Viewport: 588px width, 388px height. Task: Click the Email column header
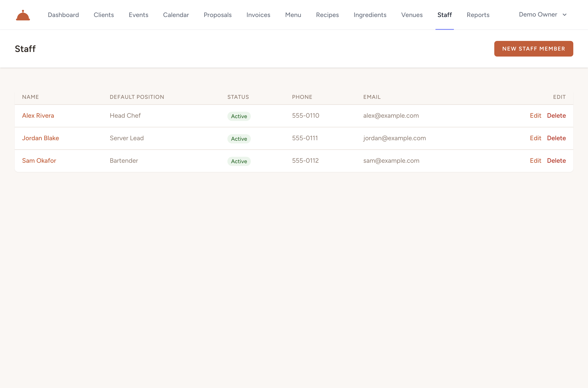tap(372, 97)
